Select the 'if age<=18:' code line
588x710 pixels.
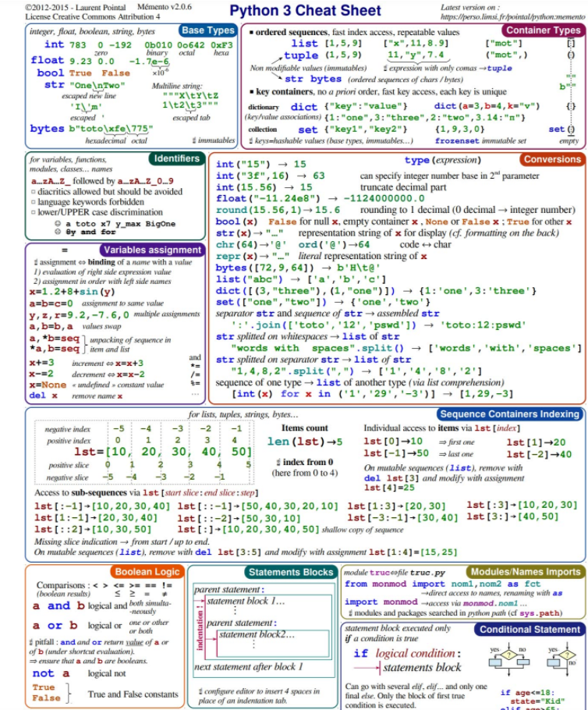[528, 693]
